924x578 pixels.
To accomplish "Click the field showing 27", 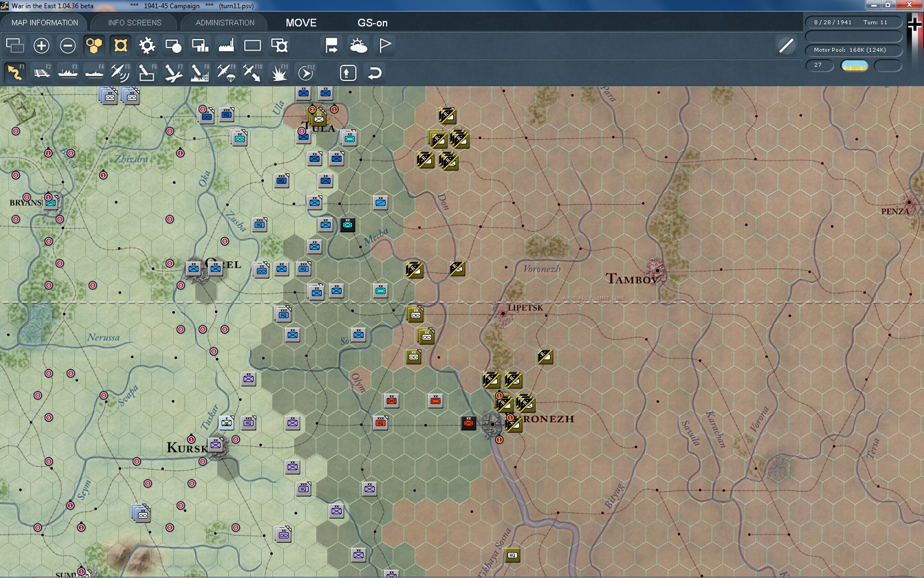I will click(820, 66).
